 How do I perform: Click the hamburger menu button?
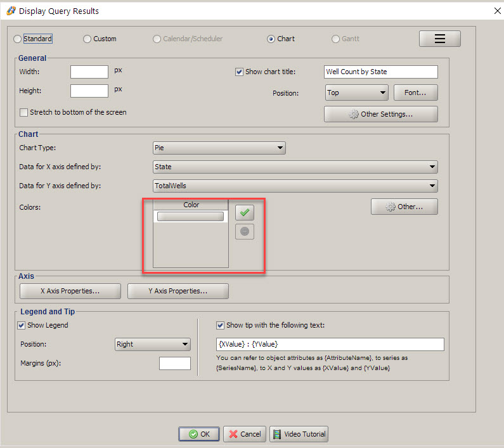(x=439, y=39)
